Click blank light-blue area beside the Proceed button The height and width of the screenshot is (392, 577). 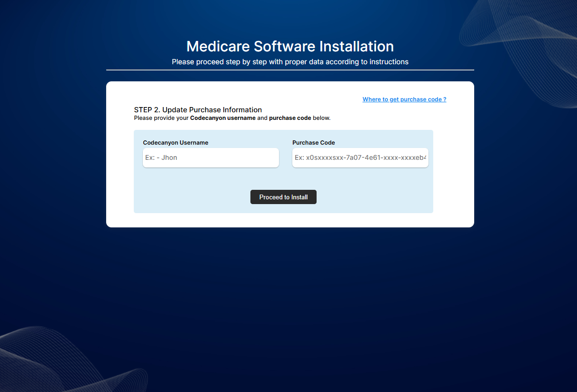[x=371, y=197]
